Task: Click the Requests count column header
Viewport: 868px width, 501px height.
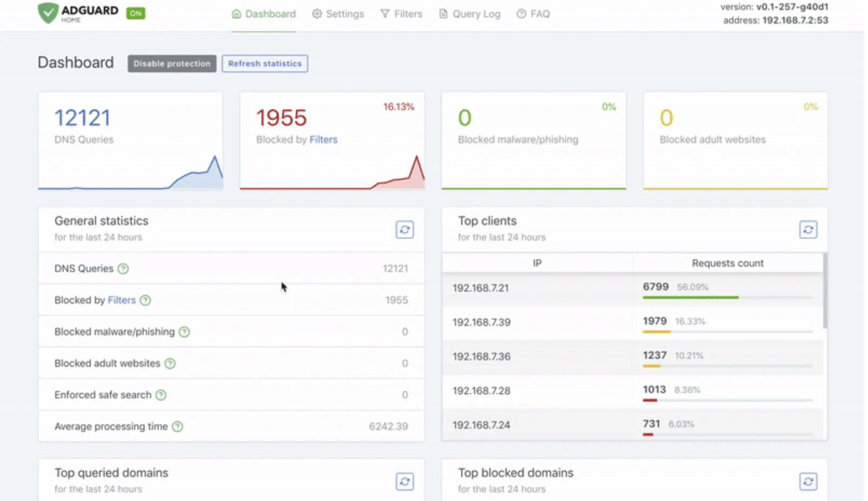Action: pos(728,263)
